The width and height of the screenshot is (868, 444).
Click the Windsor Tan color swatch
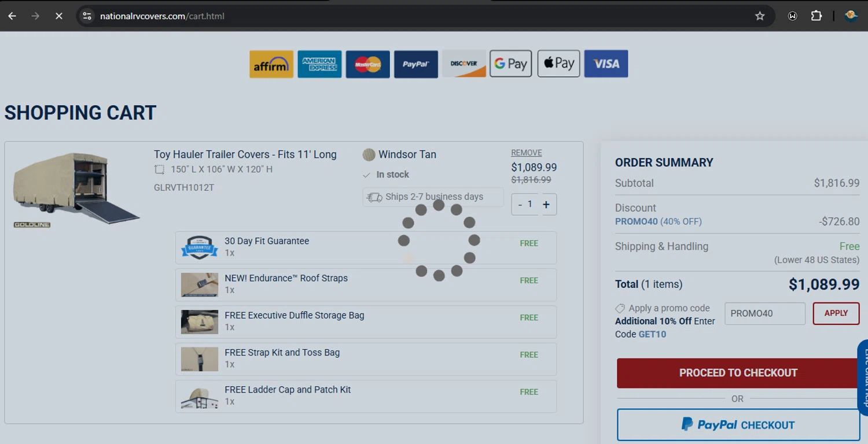pyautogui.click(x=369, y=155)
